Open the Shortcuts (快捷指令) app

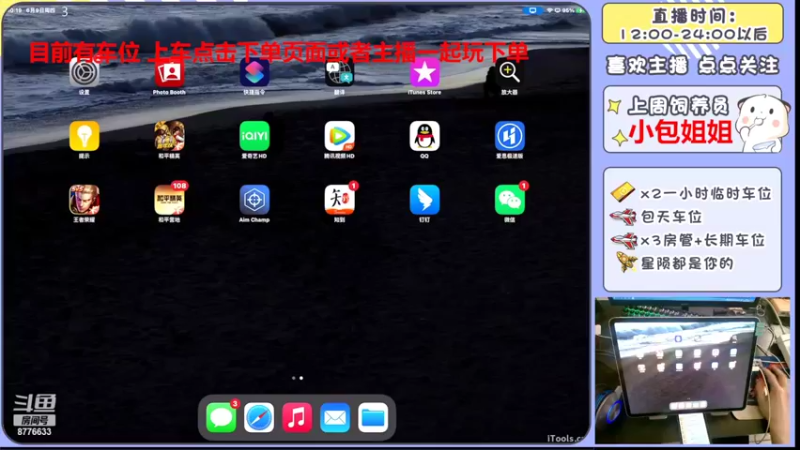tap(254, 72)
